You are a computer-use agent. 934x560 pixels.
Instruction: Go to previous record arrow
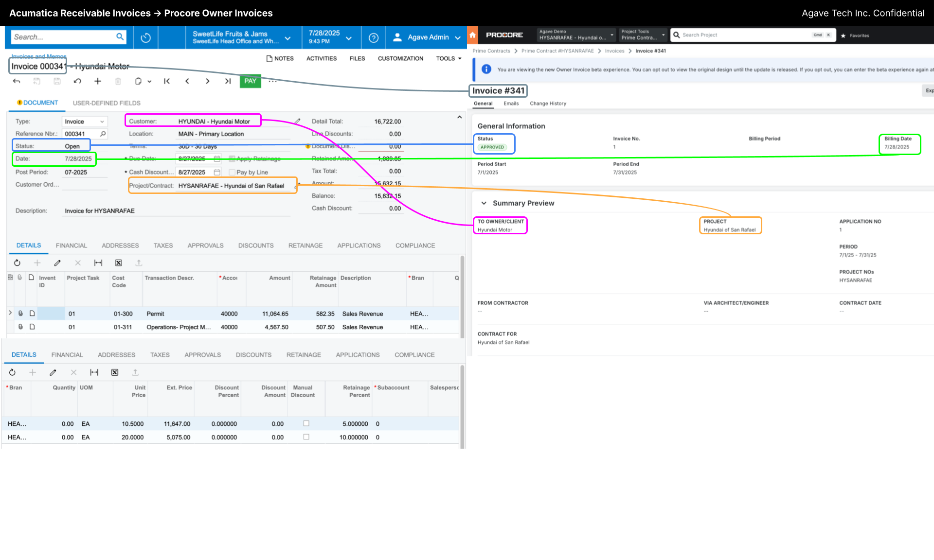coord(187,81)
